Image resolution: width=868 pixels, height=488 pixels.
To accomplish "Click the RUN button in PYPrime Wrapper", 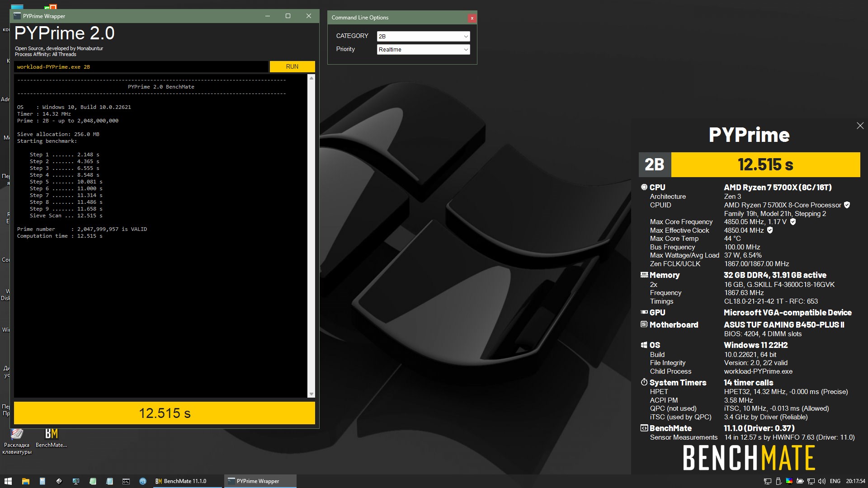I will [292, 66].
